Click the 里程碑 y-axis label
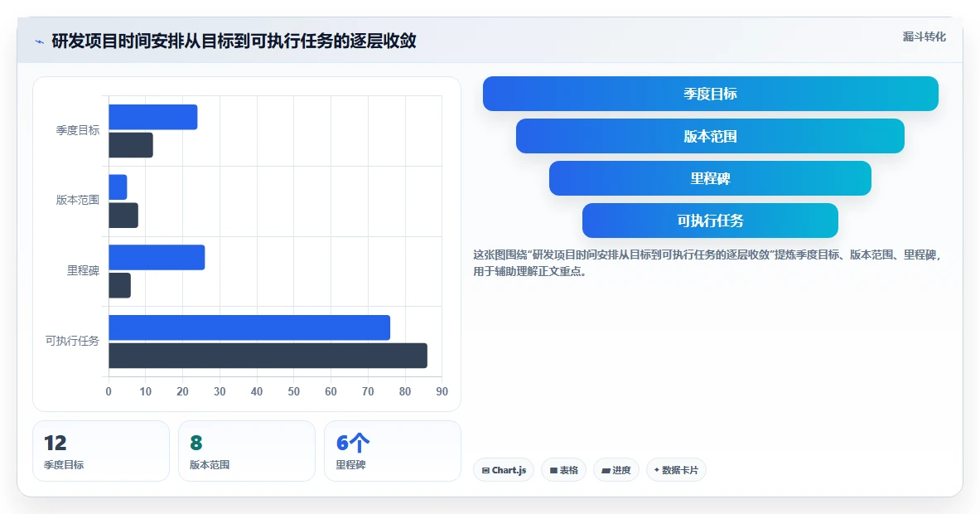This screenshot has height=514, width=980. [x=83, y=271]
